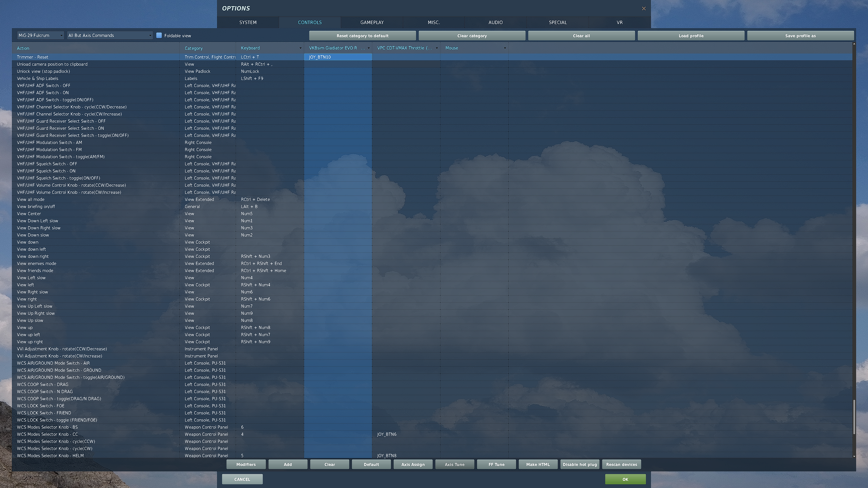868x488 pixels.
Task: Switch to the GAMEPLAY tab
Action: [x=372, y=22]
